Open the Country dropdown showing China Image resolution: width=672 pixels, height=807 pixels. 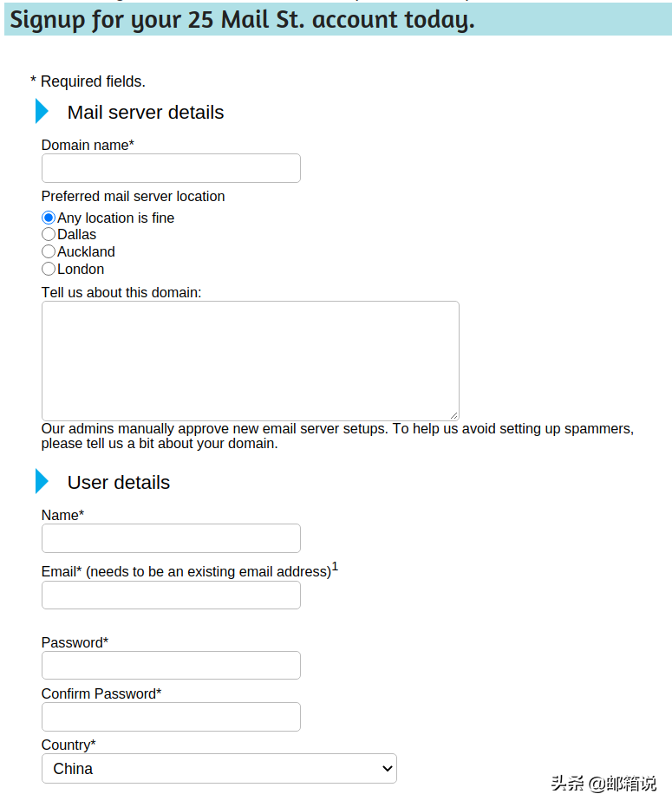tap(219, 768)
